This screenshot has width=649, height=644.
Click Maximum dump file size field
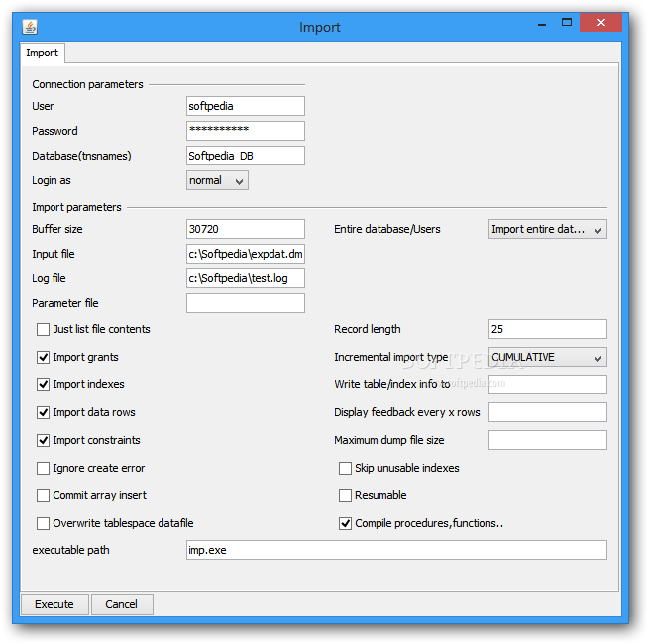[x=548, y=440]
